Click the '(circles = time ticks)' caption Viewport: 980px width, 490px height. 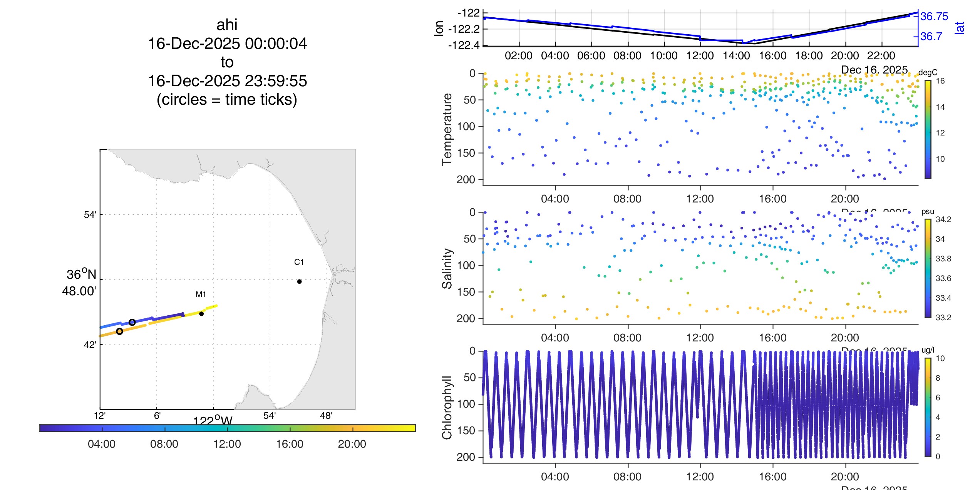pos(227,99)
